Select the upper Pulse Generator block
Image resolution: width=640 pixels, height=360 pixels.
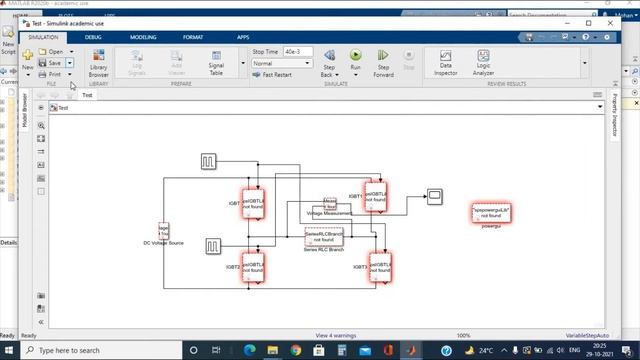209,162
